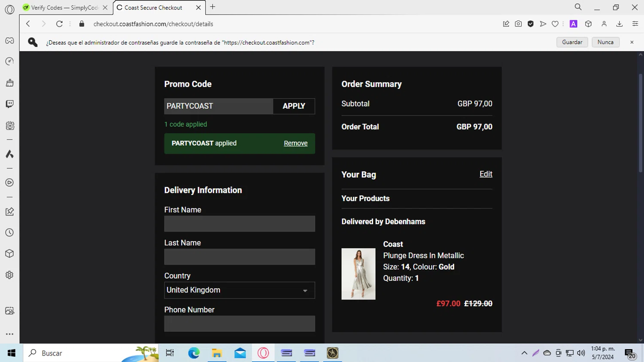The width and height of the screenshot is (644, 362).
Task: Open sidebar setup three-dots menu
Action: point(9,334)
